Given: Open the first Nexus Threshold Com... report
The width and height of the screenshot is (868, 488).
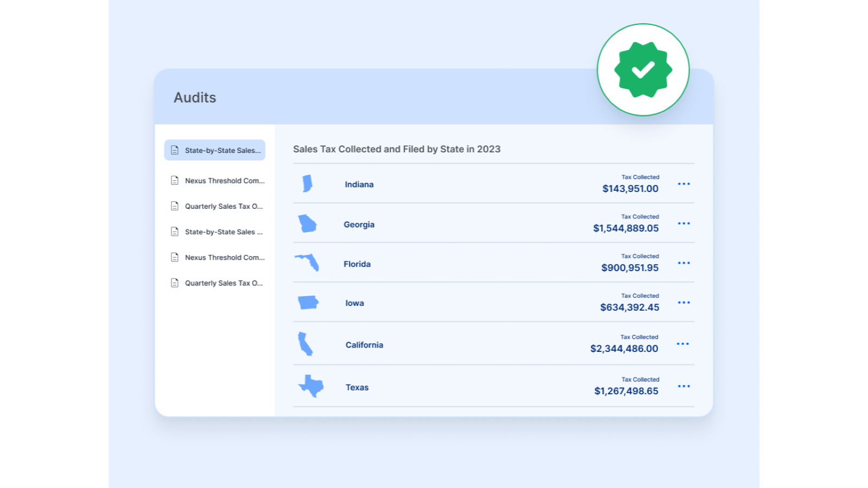Looking at the screenshot, I should pos(218,181).
